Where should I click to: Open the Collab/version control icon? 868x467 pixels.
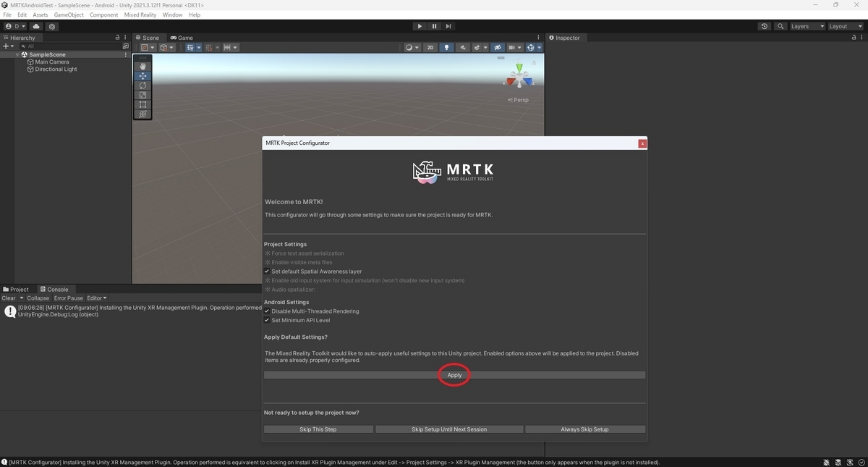tap(52, 26)
